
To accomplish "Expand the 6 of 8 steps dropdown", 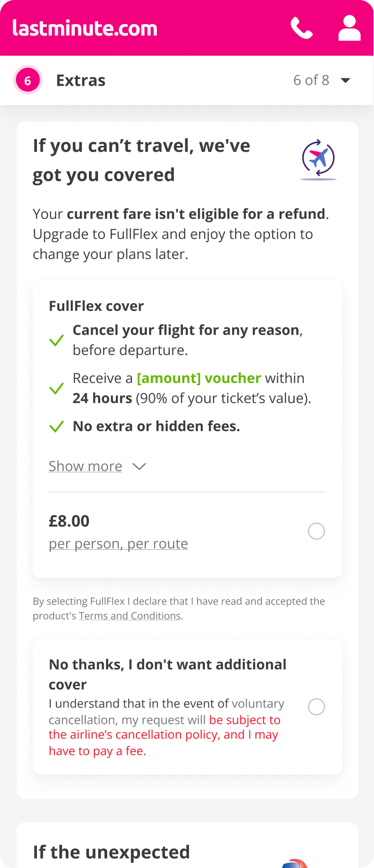I will [346, 81].
